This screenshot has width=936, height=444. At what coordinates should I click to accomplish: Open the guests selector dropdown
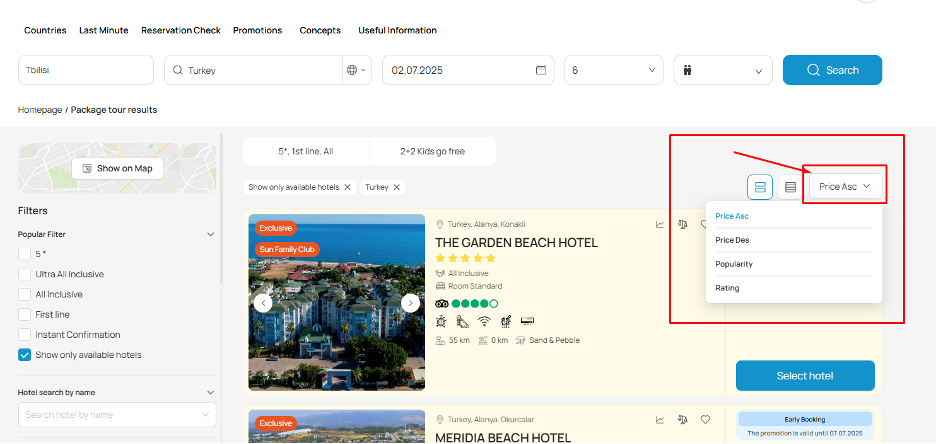coord(723,70)
